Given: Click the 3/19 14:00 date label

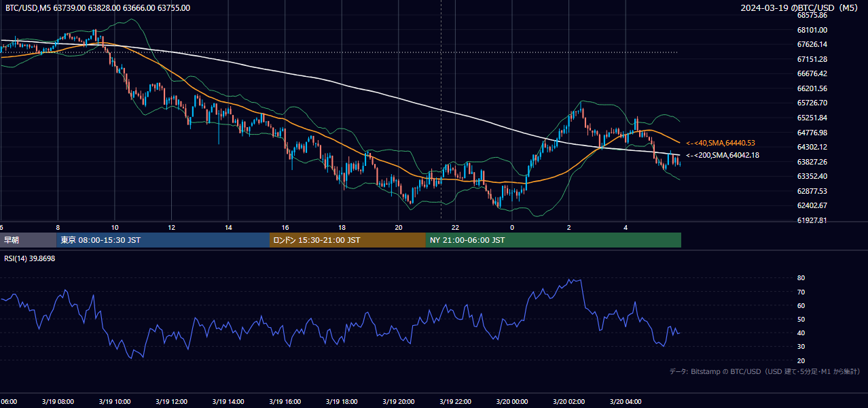Looking at the screenshot, I should (x=228, y=401).
